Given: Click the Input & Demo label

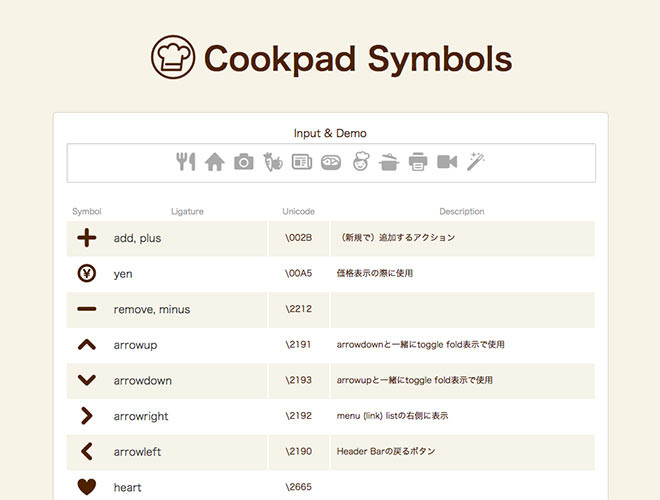Looking at the screenshot, I should tap(330, 133).
